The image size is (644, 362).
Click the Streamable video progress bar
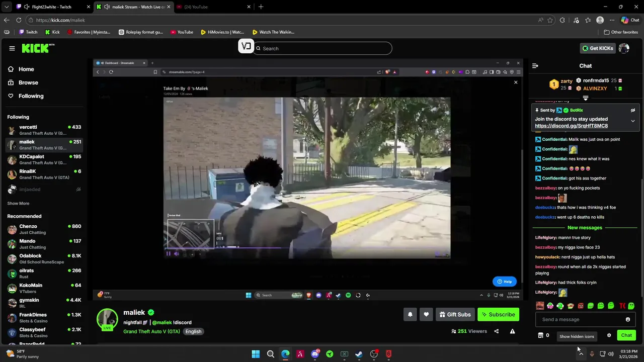pos(307,248)
